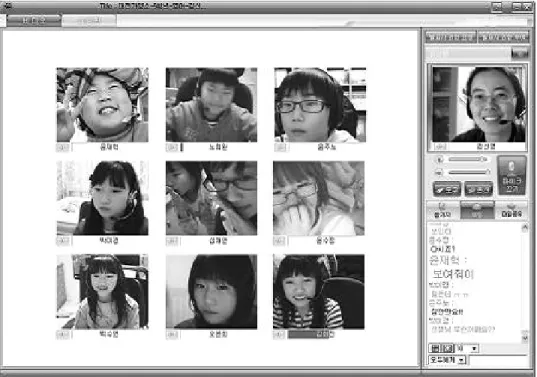Click the sender name 윤재혁 in the chat
Viewport: 537px width, 377px height.
click(445, 261)
